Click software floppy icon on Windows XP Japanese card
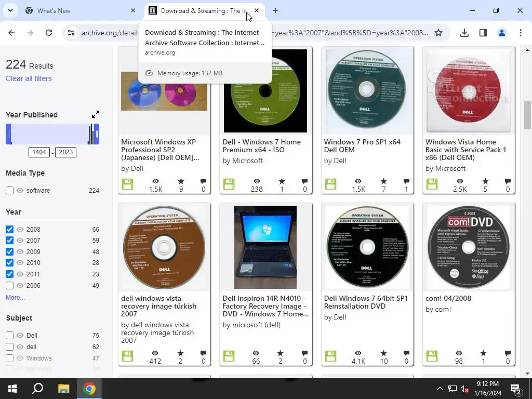Screen dimensions: 532x399 tap(128, 184)
